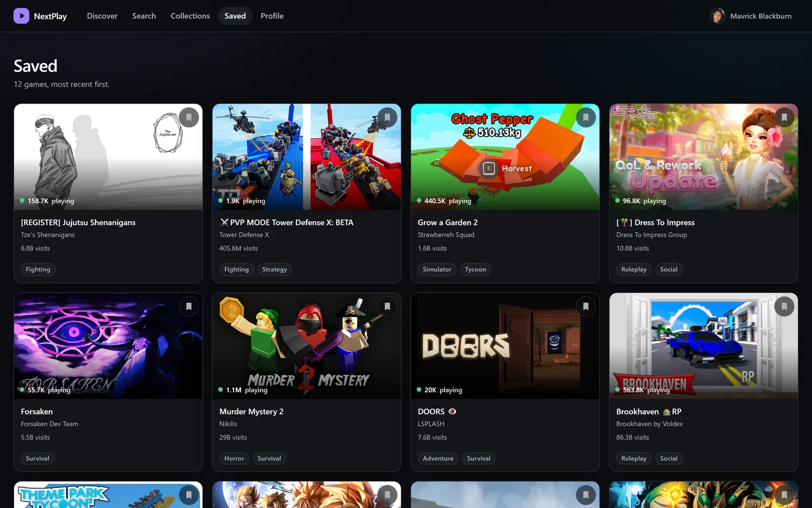Screen dimensions: 812x508
Task: Click Roleplay tag on Dress To Impress
Action: 634,269
